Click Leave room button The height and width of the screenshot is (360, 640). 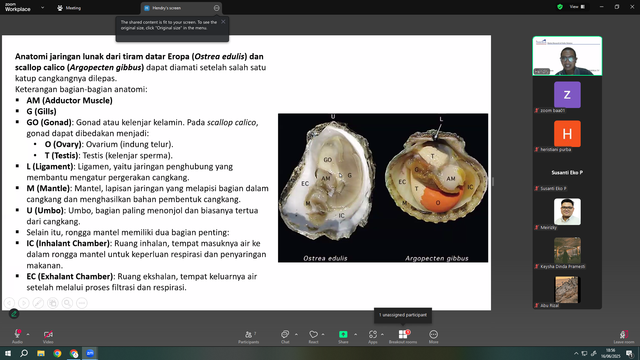coord(624,336)
